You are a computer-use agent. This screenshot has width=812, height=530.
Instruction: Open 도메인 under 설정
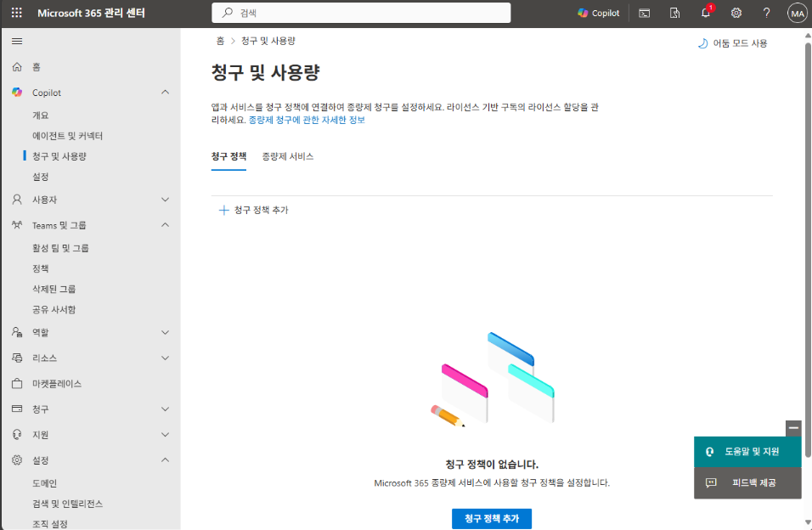tap(44, 483)
